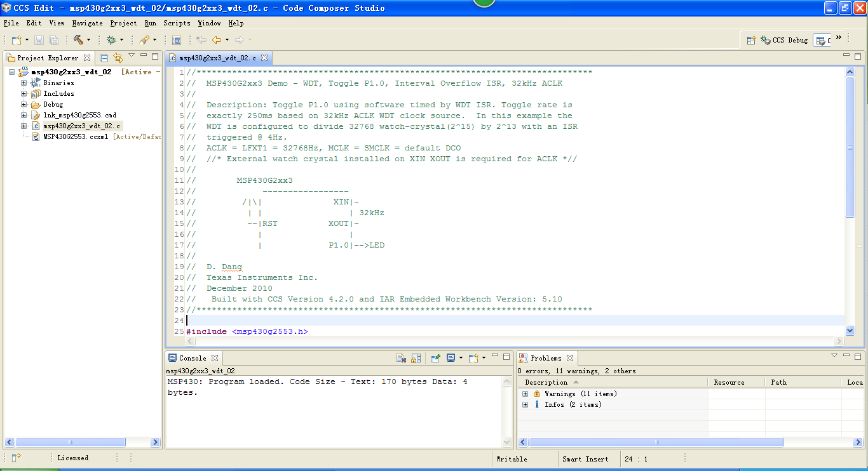
Task: Open the Window menu
Action: [x=209, y=23]
